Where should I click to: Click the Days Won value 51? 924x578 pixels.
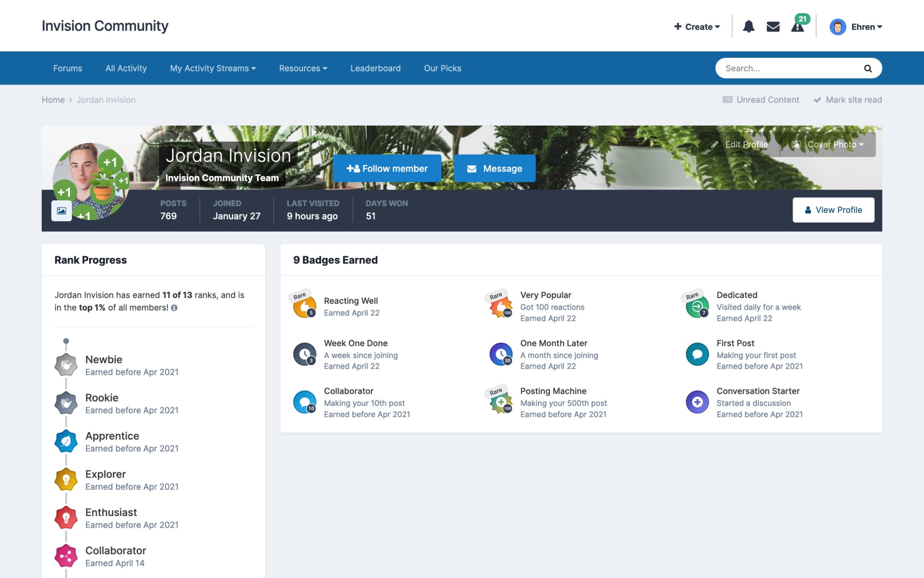pyautogui.click(x=371, y=216)
